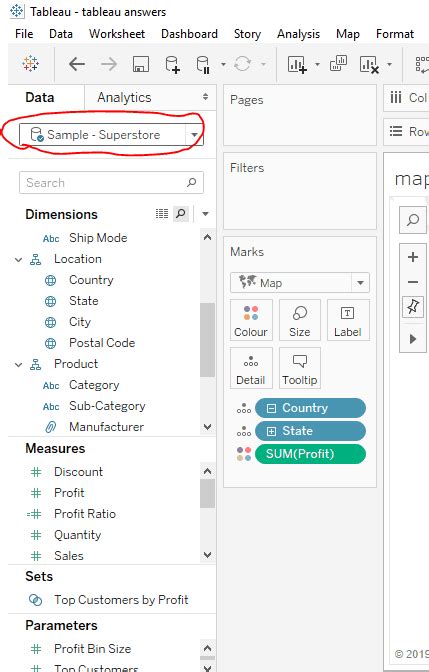
Task: Select the Sales measure
Action: (x=69, y=556)
